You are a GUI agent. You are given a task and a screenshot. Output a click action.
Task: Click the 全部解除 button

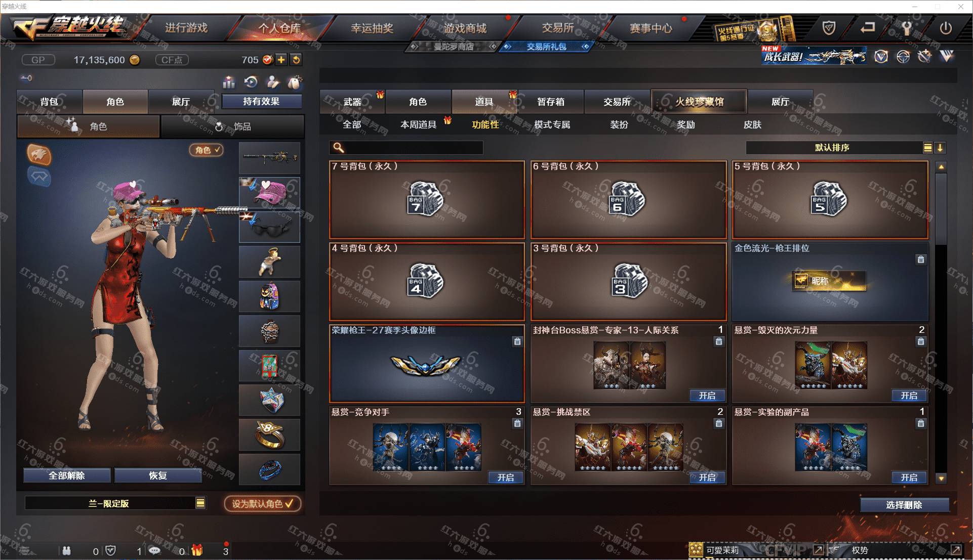click(67, 476)
